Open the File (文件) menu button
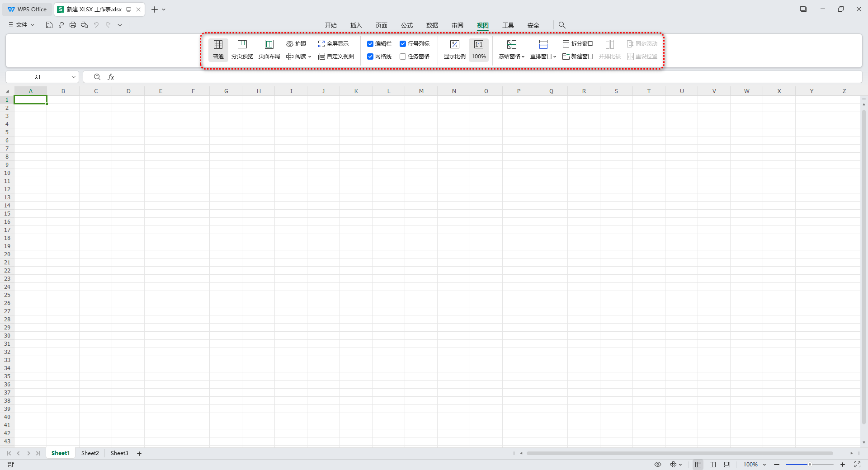Viewport: 868px width, 470px height. 21,25
